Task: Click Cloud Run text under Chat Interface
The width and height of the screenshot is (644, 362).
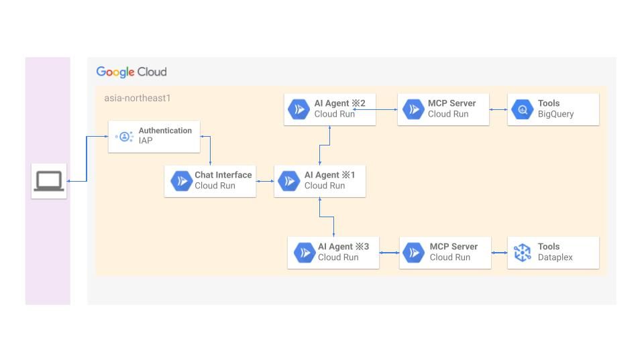Action: click(215, 186)
